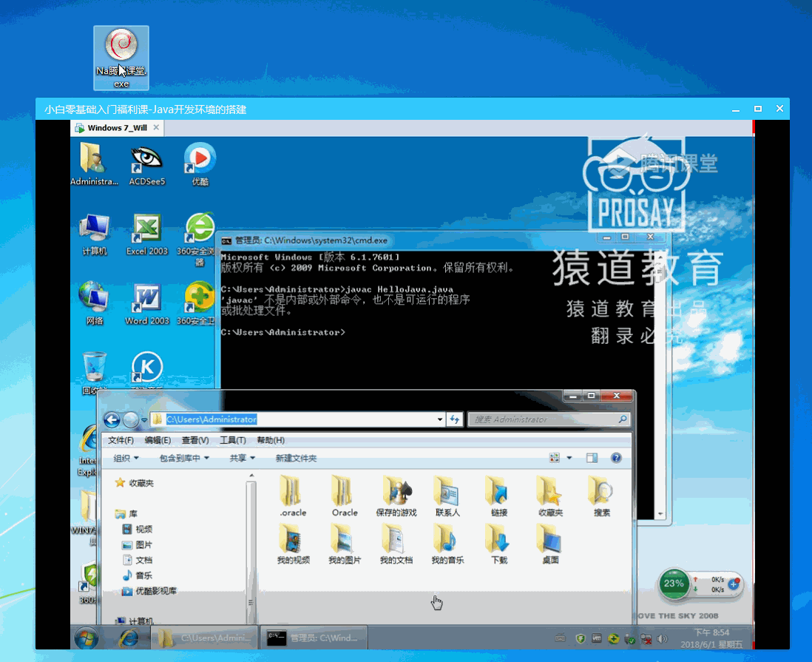
Task: Click the Explorer forward navigation button
Action: pyautogui.click(x=130, y=419)
